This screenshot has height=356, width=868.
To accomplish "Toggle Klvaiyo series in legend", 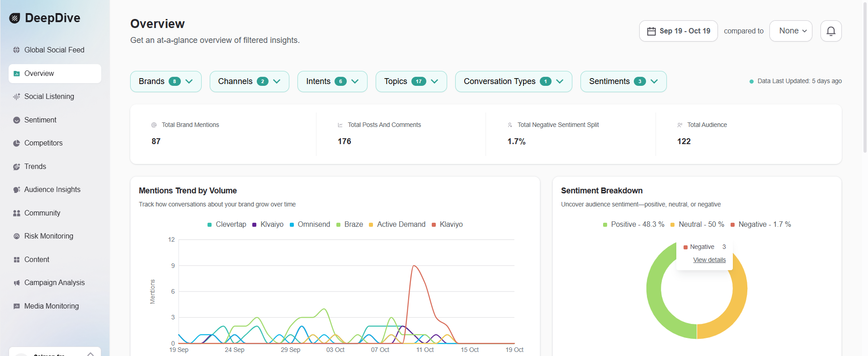I will pyautogui.click(x=268, y=225).
